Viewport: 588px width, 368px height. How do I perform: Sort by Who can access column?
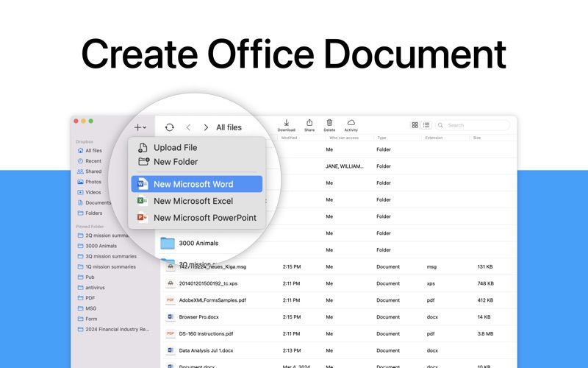(344, 138)
